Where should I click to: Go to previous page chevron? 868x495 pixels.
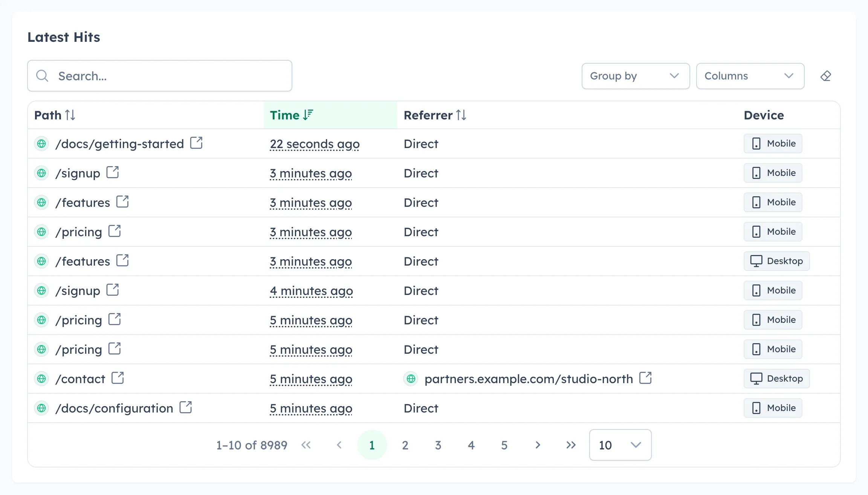coord(339,445)
